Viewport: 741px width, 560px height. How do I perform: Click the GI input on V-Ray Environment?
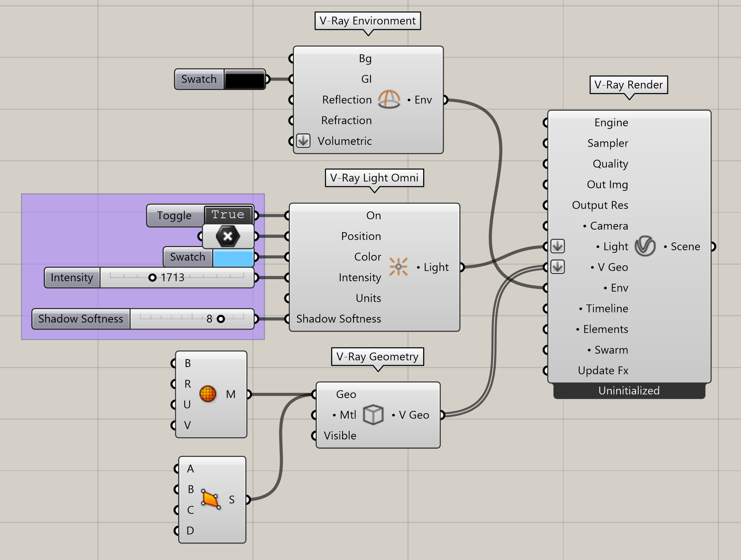click(x=366, y=79)
